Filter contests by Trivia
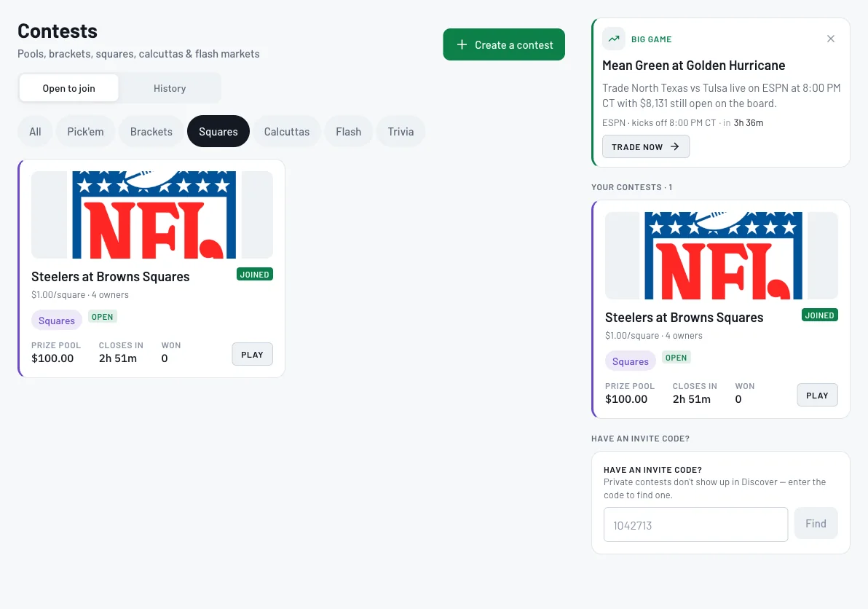The image size is (868, 609). 401,131
